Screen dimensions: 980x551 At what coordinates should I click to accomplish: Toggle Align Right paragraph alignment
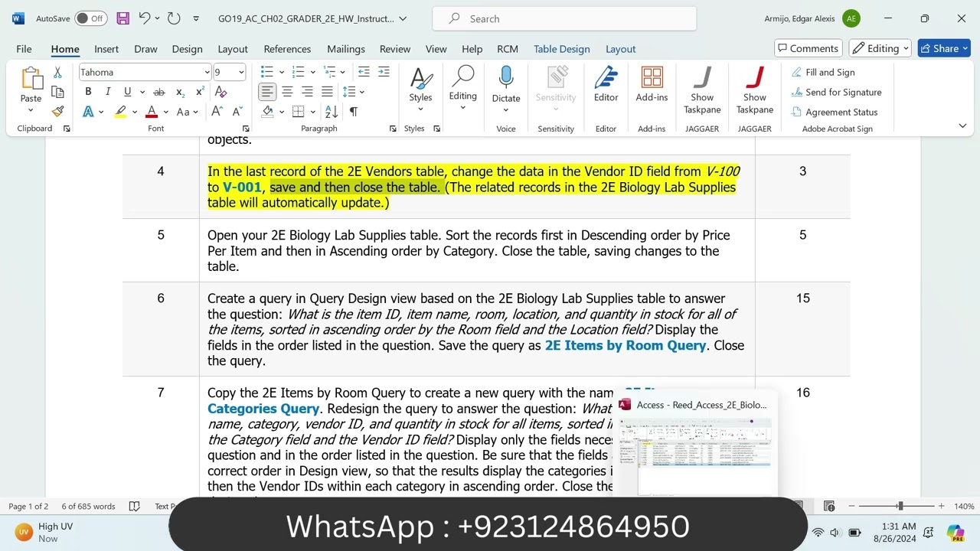click(x=307, y=92)
